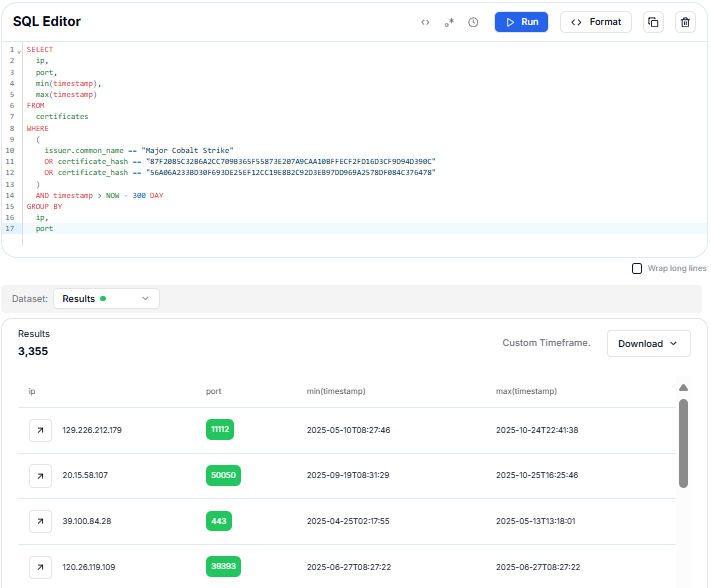Run the SQL query

pyautogui.click(x=521, y=22)
